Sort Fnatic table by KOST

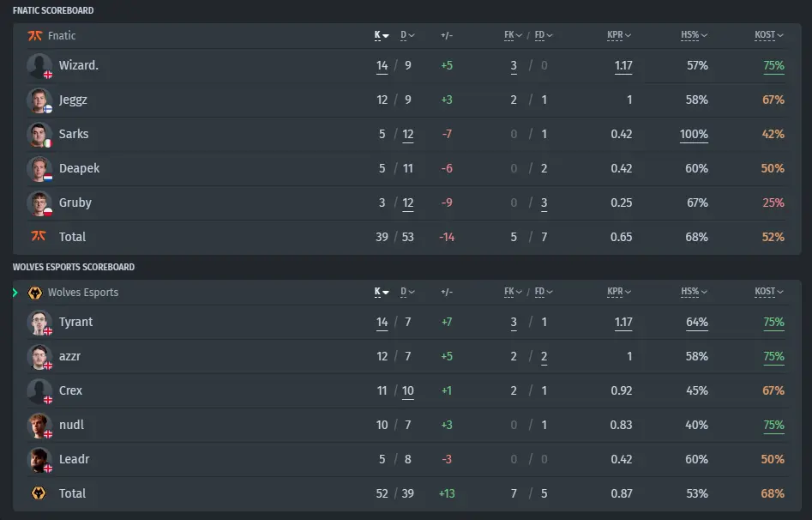[768, 35]
